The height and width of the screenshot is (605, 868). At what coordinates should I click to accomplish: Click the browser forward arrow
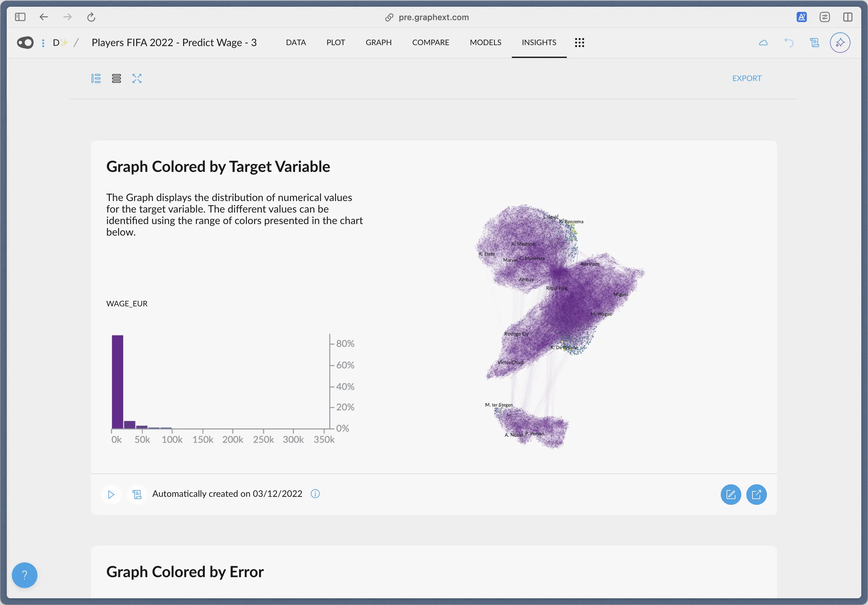click(x=67, y=17)
